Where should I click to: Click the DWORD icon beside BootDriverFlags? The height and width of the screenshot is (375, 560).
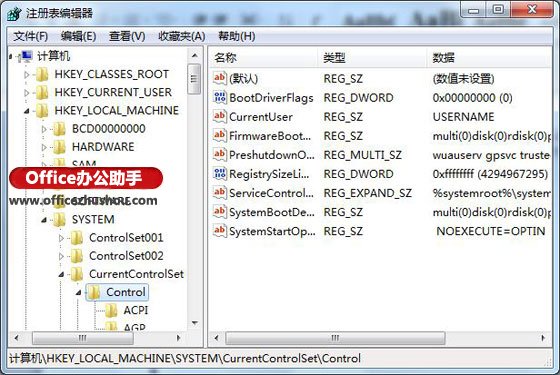point(219,98)
